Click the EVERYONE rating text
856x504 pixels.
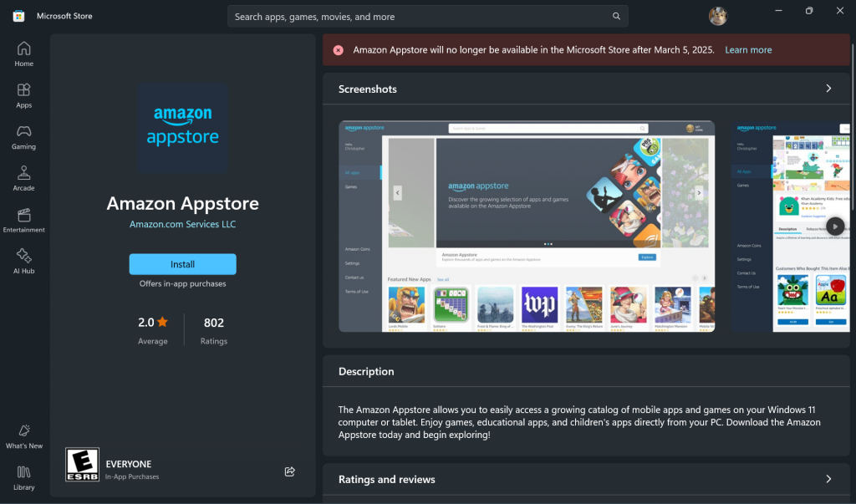tap(128, 464)
